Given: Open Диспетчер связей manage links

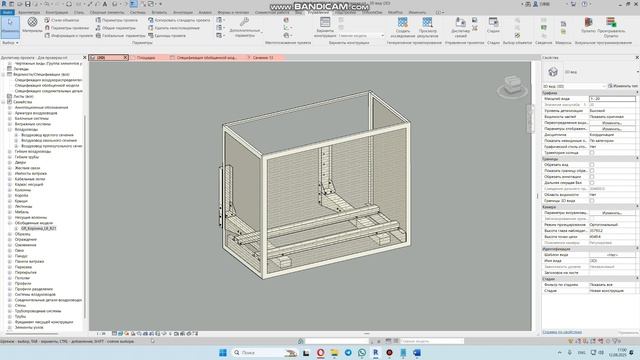Looking at the screenshot, I should pos(460,27).
